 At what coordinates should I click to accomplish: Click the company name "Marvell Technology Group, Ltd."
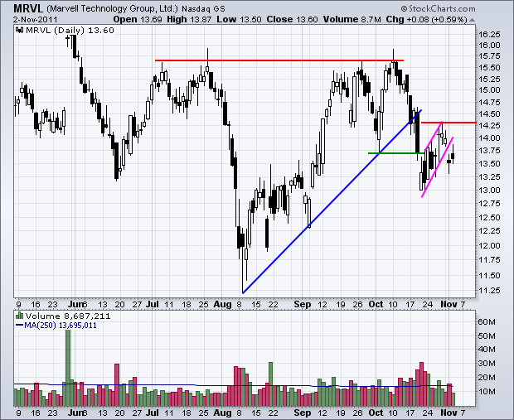(x=113, y=8)
